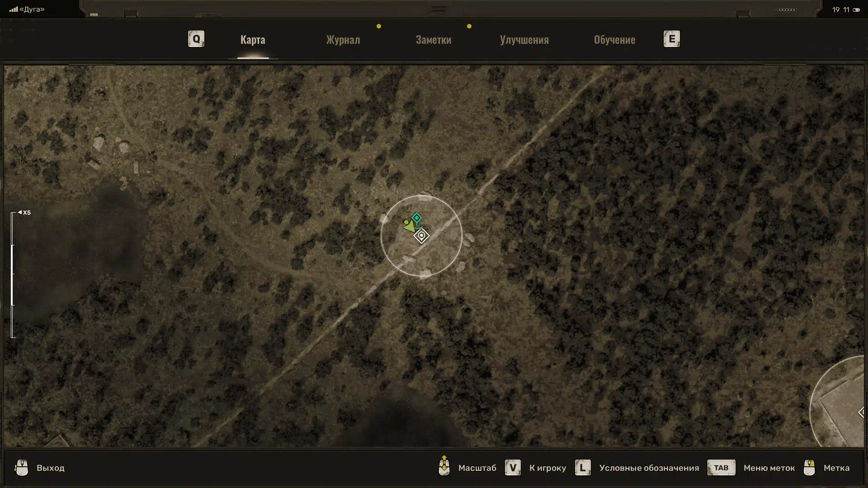
Task: Click the mouse scroll icon beside Масштаб
Action: click(x=444, y=466)
